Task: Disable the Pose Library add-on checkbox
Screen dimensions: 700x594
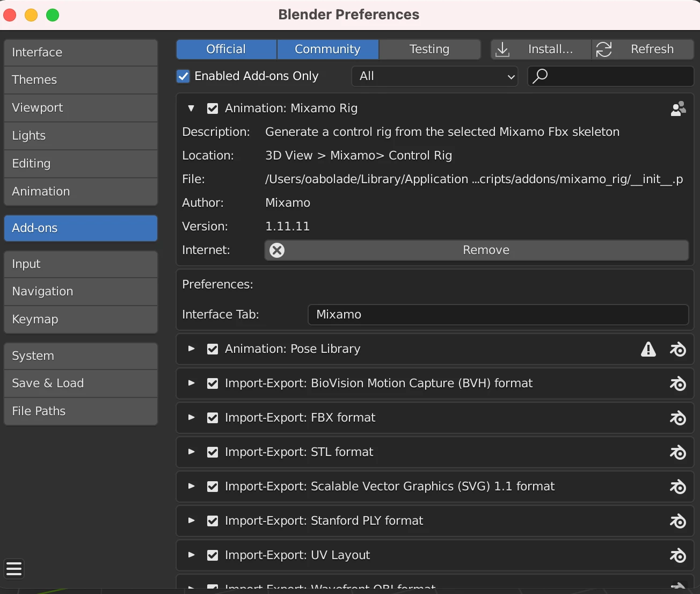Action: pos(213,349)
